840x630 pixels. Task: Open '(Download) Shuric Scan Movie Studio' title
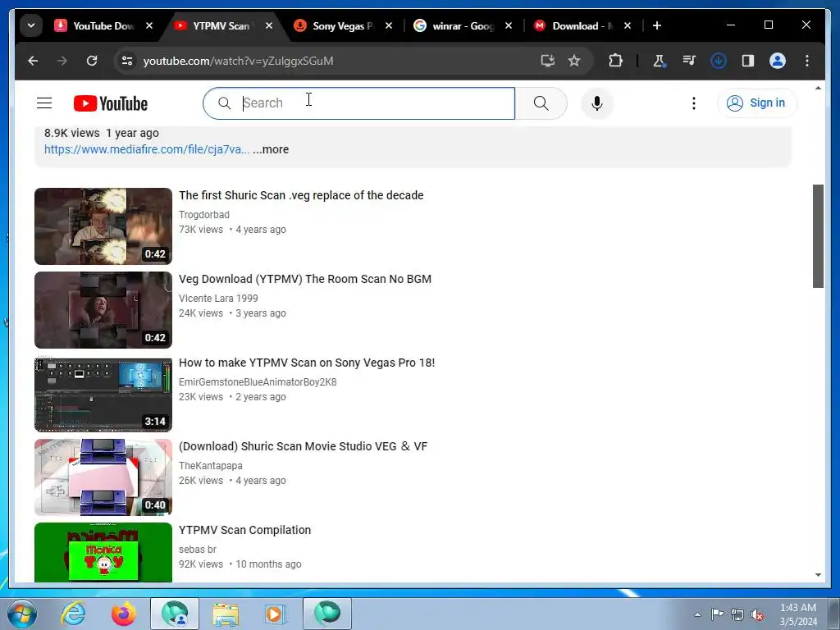tap(304, 446)
